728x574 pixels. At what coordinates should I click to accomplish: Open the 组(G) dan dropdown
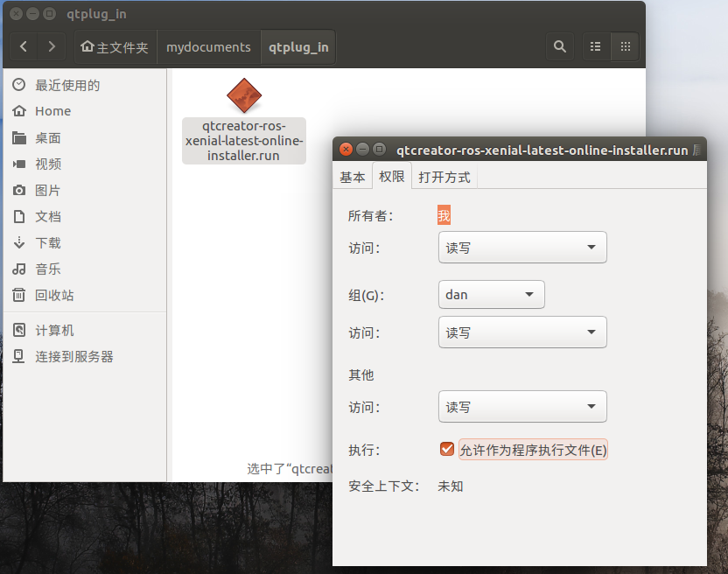[x=491, y=294]
